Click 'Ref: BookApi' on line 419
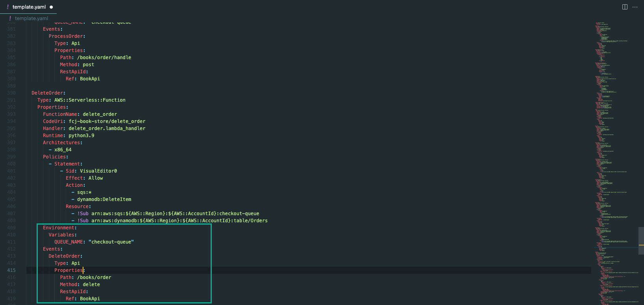 tap(83, 299)
